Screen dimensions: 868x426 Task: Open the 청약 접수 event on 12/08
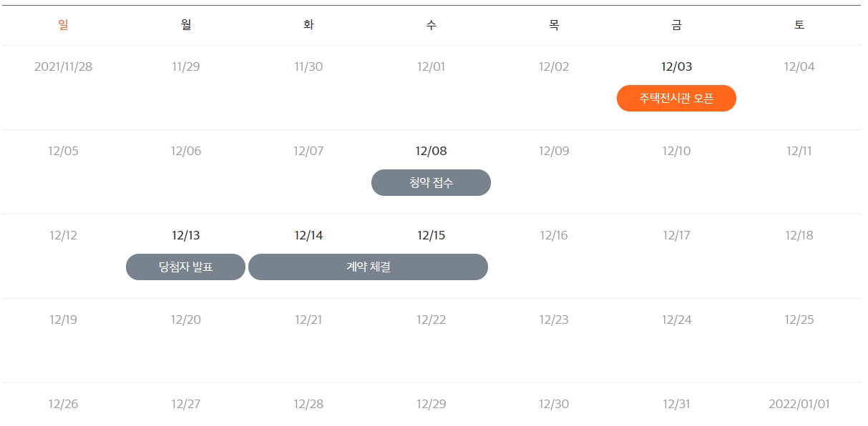pyautogui.click(x=431, y=183)
